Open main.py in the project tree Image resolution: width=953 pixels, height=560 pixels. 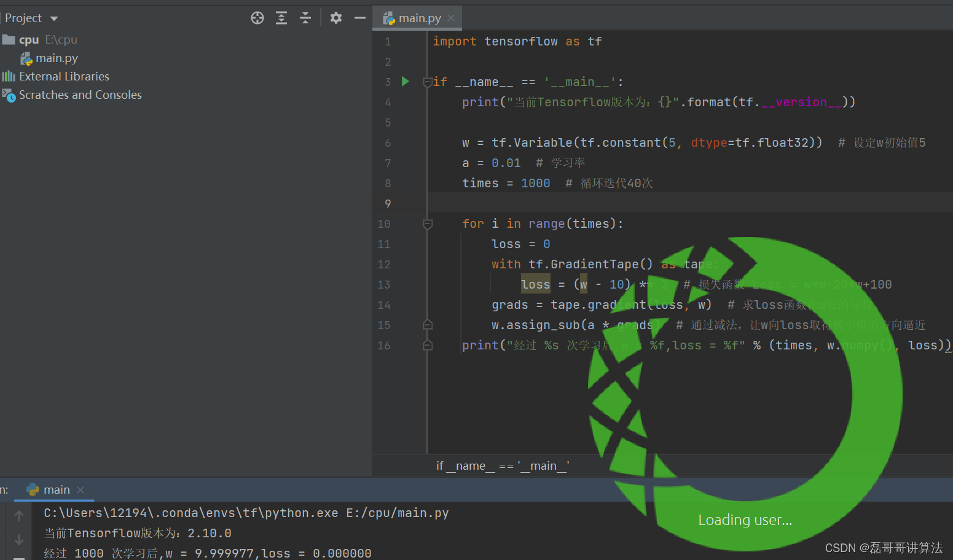tap(57, 58)
